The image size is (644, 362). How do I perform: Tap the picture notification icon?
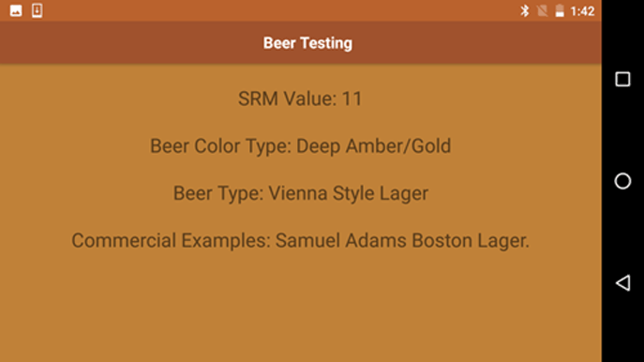[16, 10]
